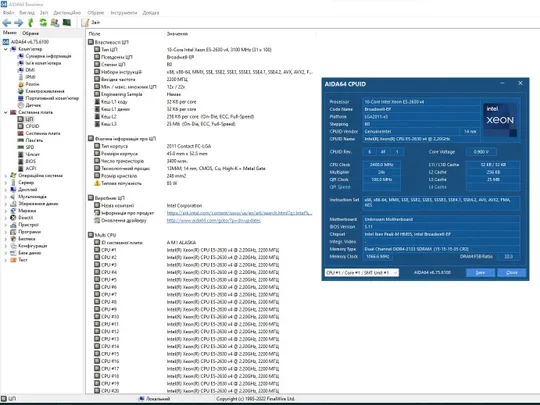
Task: Click Save button in AIDA64 CPUID window
Action: pyautogui.click(x=480, y=272)
